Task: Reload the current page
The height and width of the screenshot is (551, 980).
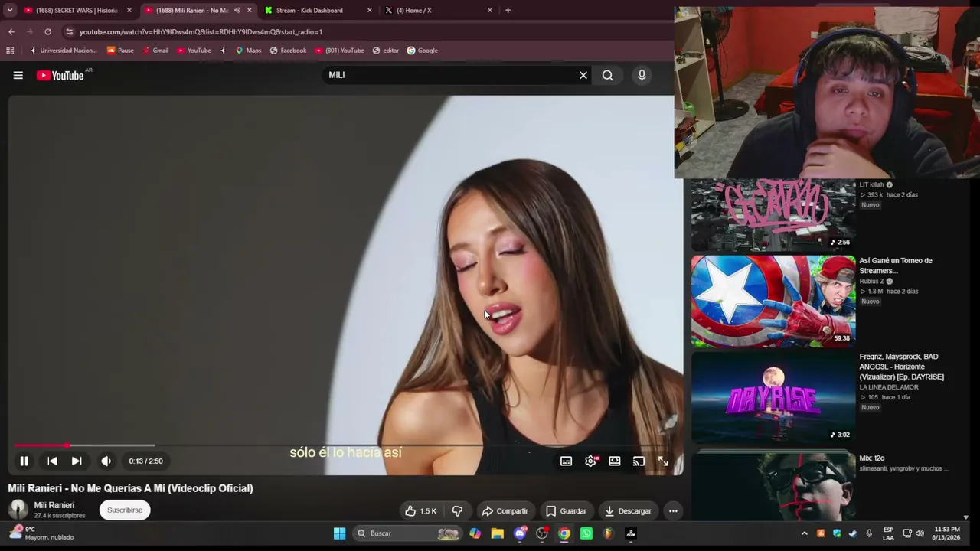Action: tap(47, 32)
